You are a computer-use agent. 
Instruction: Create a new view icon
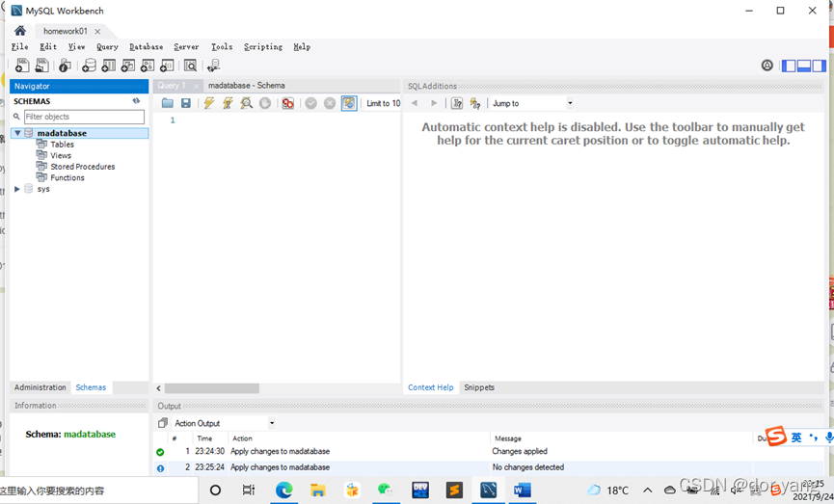click(x=128, y=66)
